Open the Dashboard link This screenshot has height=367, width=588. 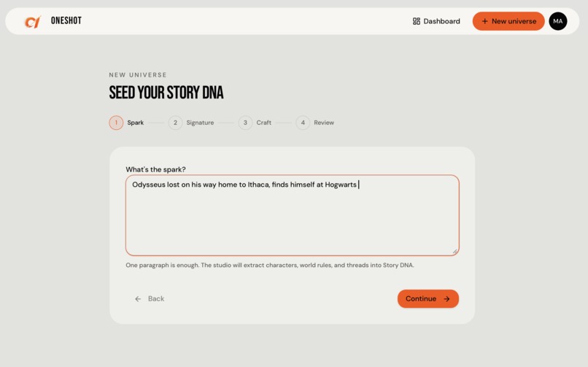[x=436, y=21]
